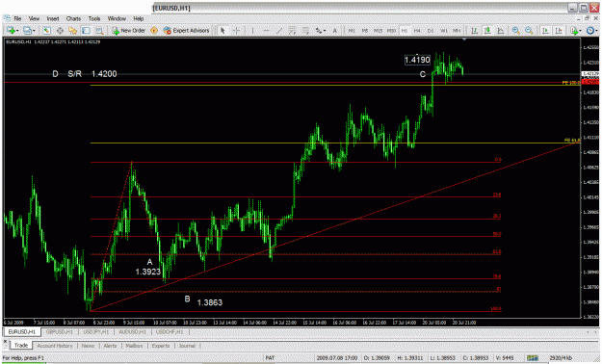602x364 pixels.
Task: Open the Account History terminal tab
Action: (55, 346)
